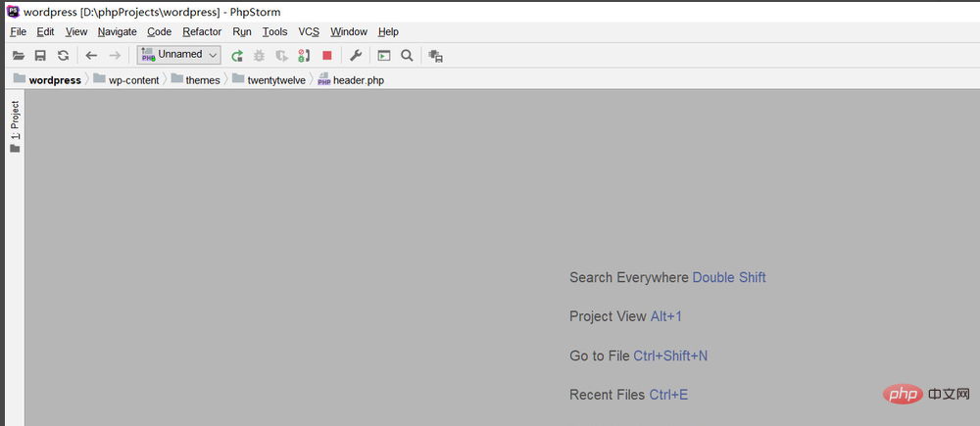This screenshot has width=980, height=426.
Task: Open the VCS menu
Action: click(309, 31)
